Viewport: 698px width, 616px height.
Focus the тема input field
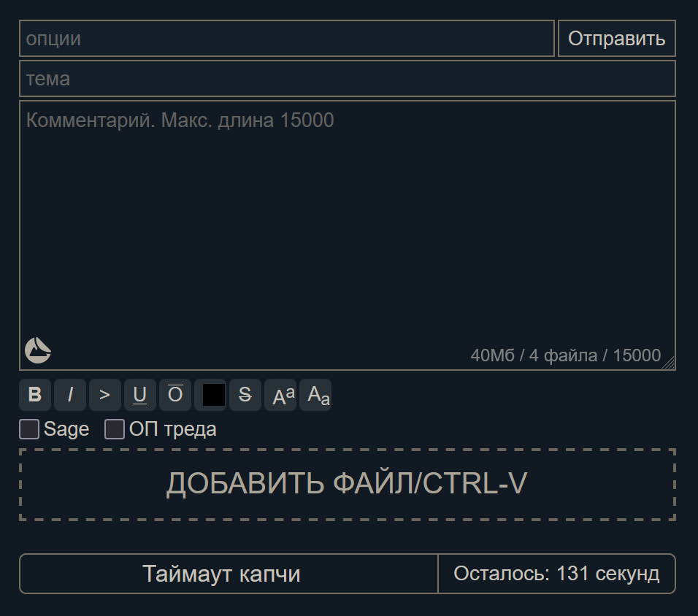point(348,79)
